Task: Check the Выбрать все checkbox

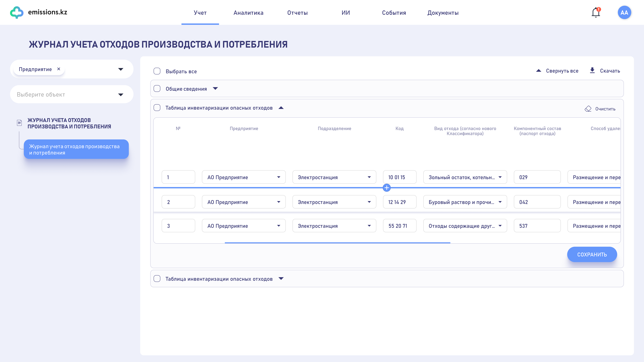Action: click(157, 71)
